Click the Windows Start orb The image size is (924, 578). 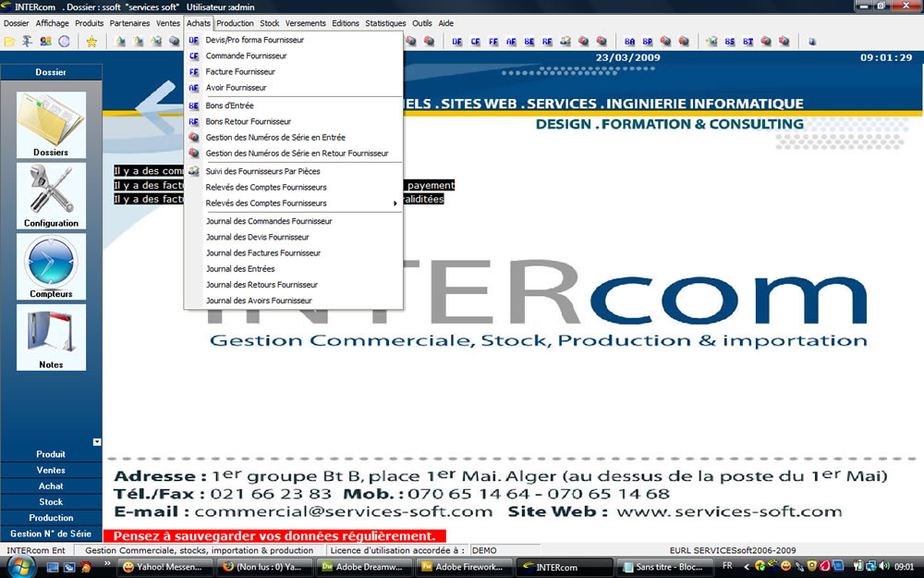click(20, 567)
